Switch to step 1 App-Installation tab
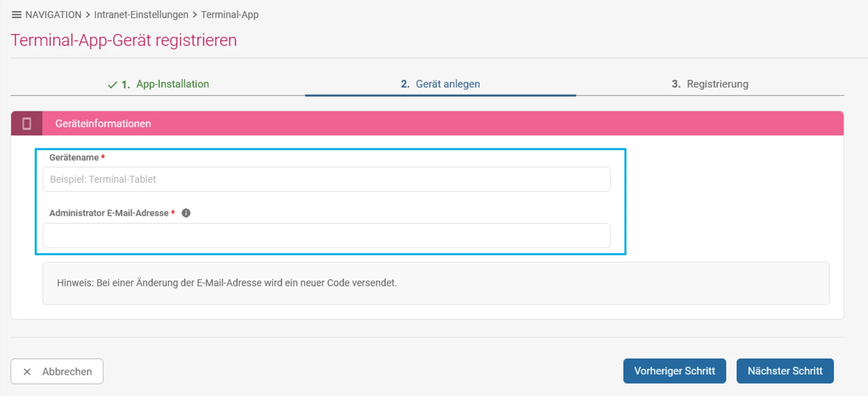This screenshot has width=868, height=396. pyautogui.click(x=158, y=84)
